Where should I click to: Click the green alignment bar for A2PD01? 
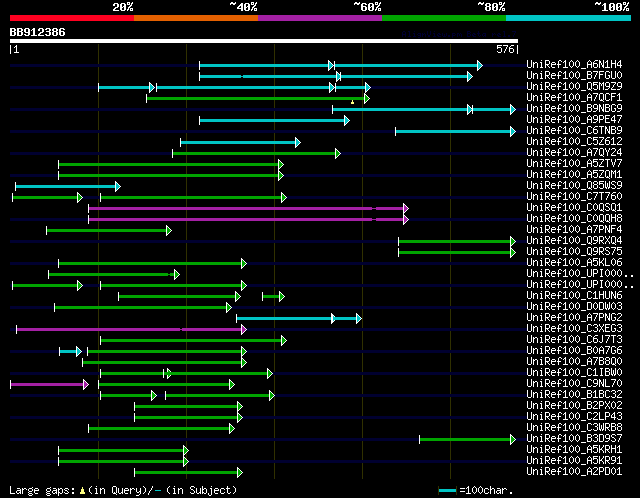(x=189, y=473)
